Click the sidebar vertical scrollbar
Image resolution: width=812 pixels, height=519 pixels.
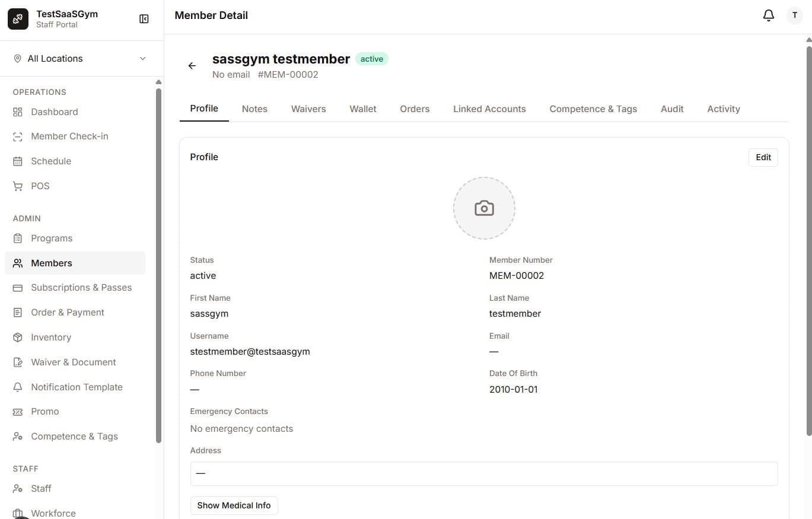pos(158,265)
